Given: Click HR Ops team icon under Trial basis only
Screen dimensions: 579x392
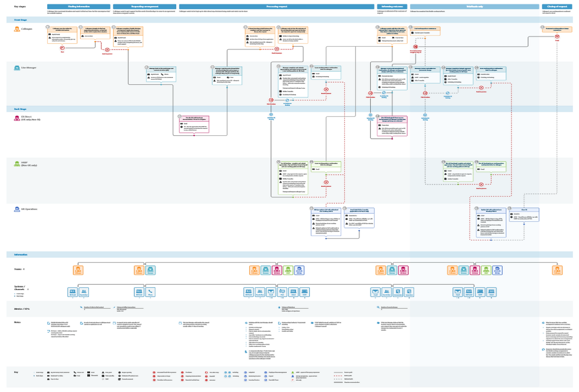Looking at the screenshot, I should coord(497,270).
